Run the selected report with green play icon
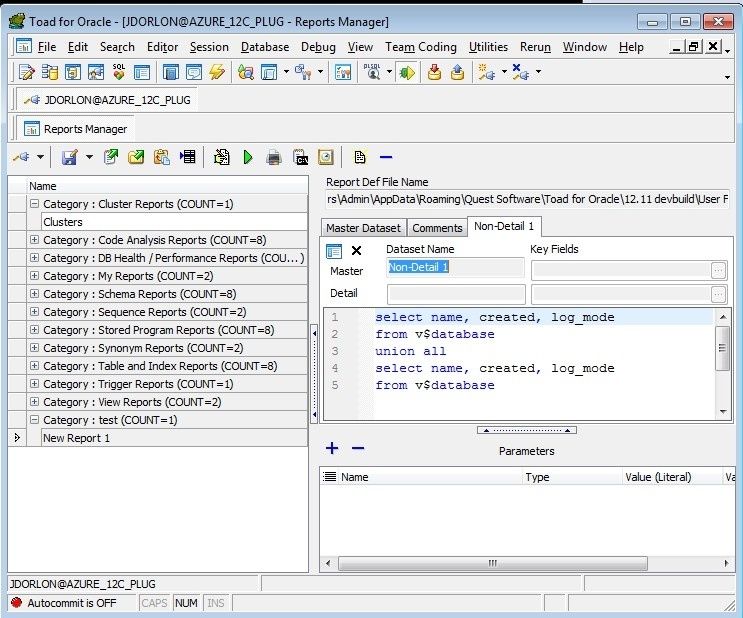 pyautogui.click(x=248, y=157)
